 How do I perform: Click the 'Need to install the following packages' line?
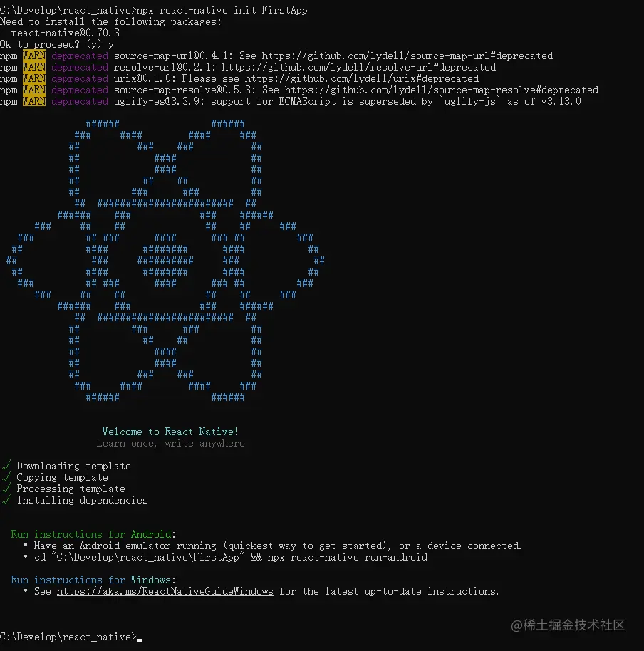point(111,21)
